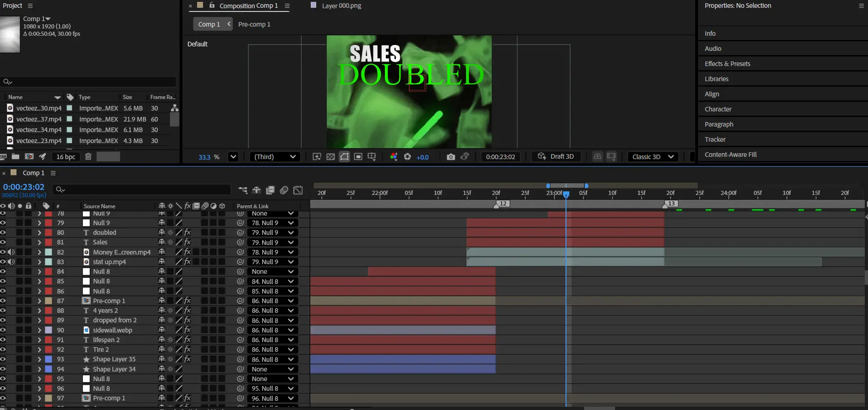Viewport: 868px width, 410px height.
Task: Open the Classic 3D renderer dropdown
Action: point(653,157)
